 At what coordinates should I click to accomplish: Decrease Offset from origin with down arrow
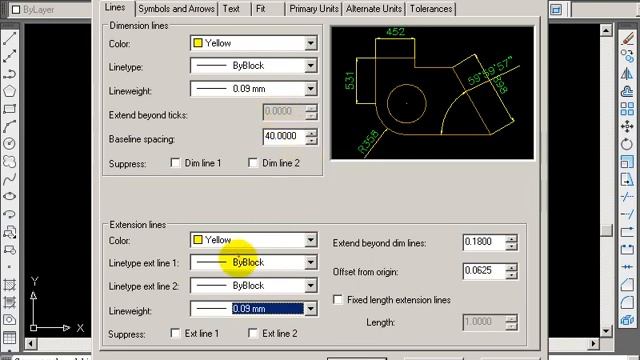click(x=511, y=275)
